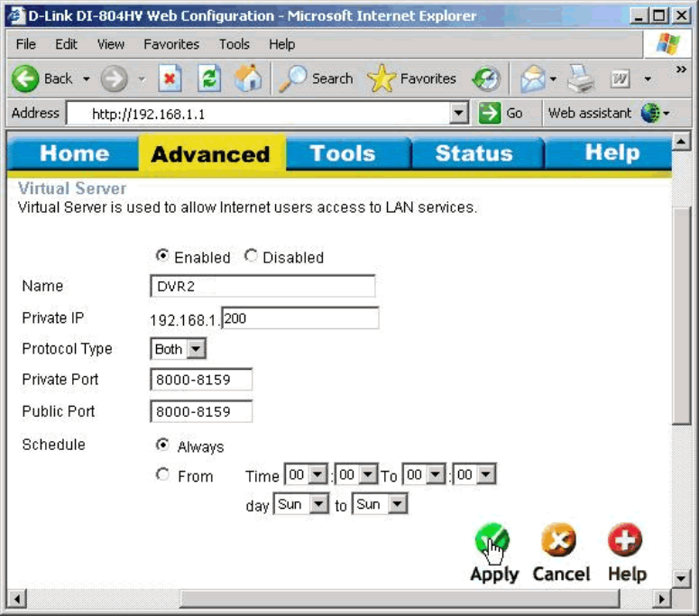
Task: Open the View menu
Action: [x=111, y=44]
